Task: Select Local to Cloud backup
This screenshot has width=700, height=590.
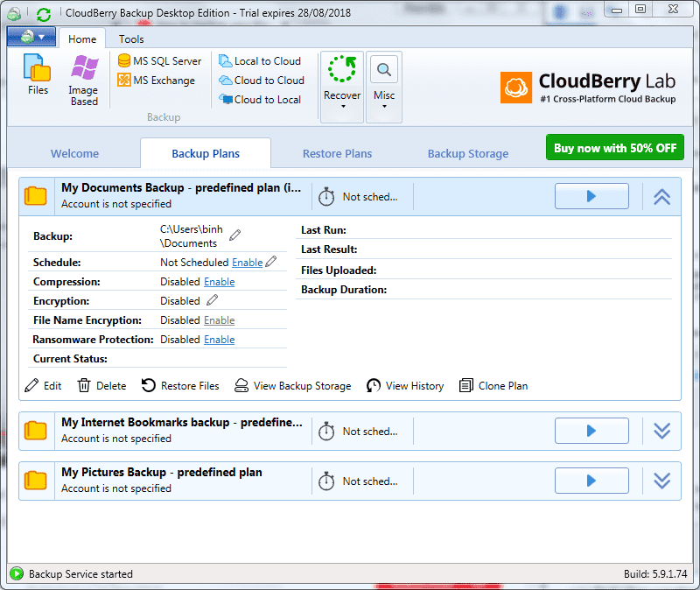Action: pos(260,60)
